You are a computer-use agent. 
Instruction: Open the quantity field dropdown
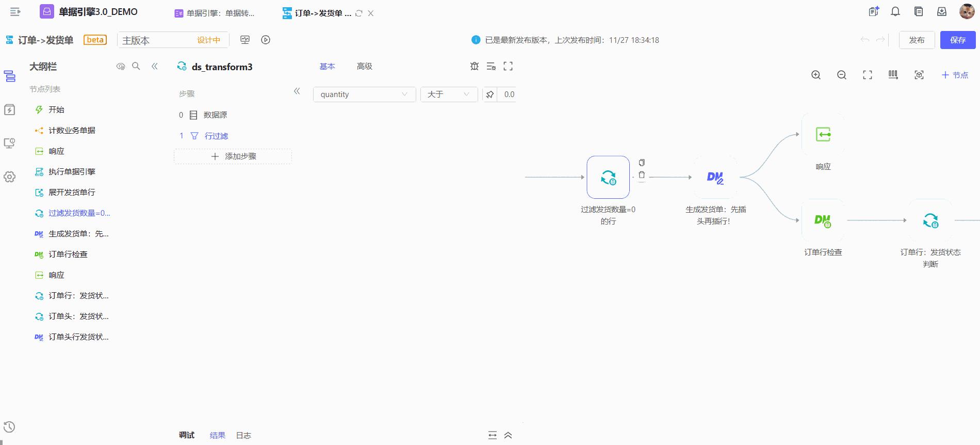[364, 94]
